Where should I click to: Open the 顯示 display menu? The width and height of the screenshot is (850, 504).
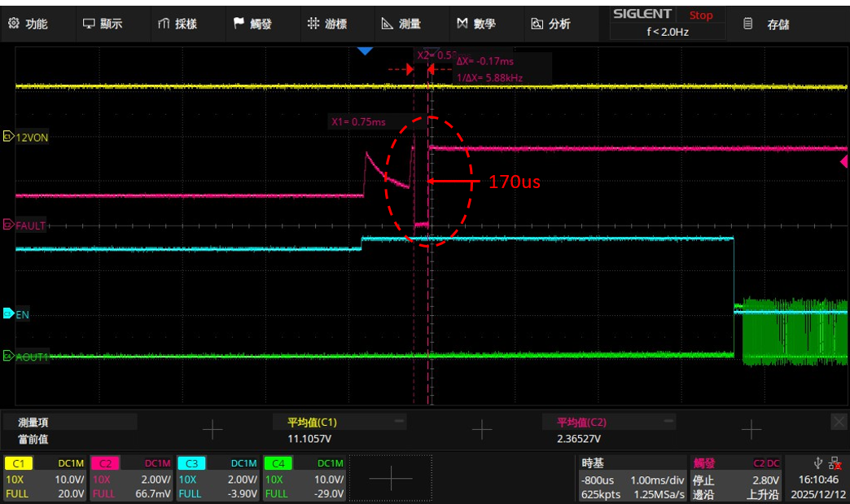pyautogui.click(x=103, y=24)
